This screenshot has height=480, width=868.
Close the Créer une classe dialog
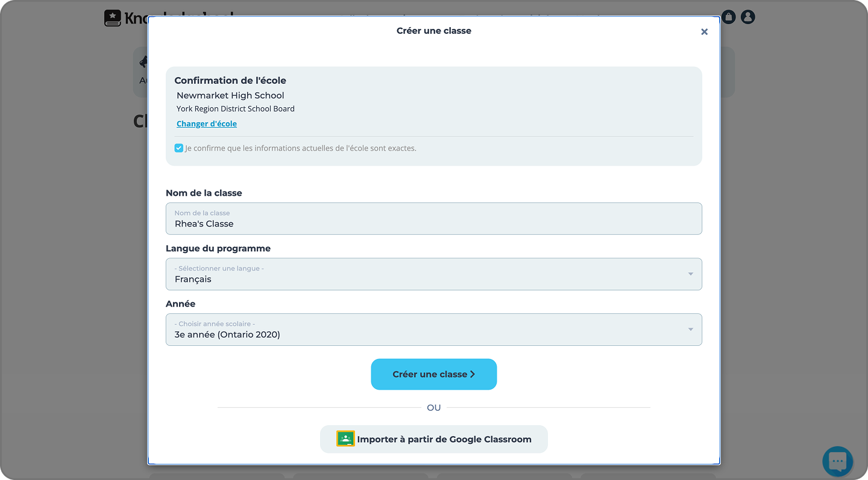pyautogui.click(x=704, y=32)
